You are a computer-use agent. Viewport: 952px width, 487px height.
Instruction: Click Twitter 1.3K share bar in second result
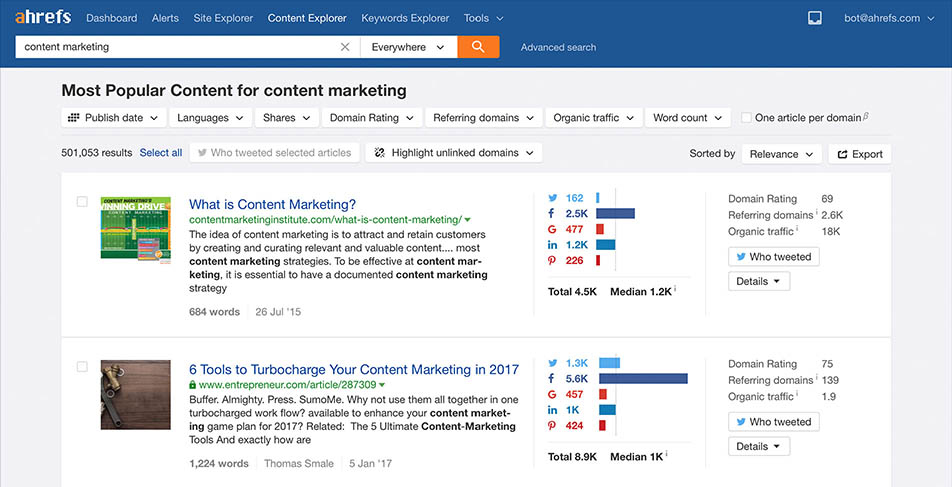coord(610,363)
